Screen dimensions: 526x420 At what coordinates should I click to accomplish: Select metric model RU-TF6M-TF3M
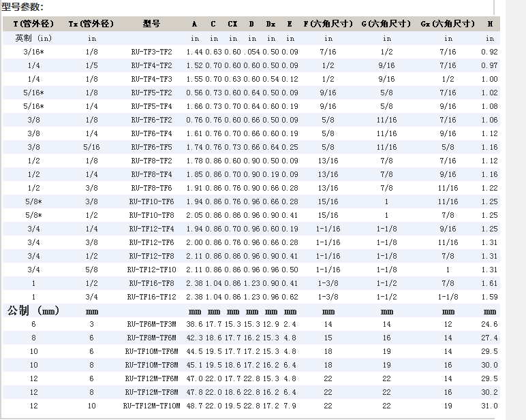(151, 324)
